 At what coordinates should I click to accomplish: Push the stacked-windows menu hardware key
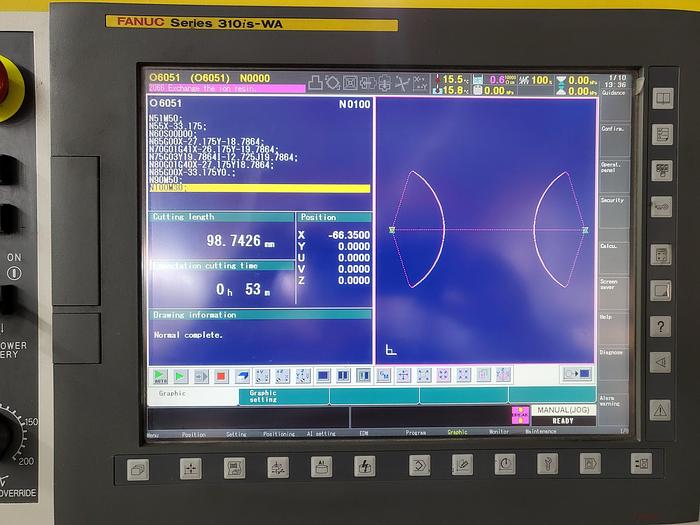pyautogui.click(x=138, y=470)
